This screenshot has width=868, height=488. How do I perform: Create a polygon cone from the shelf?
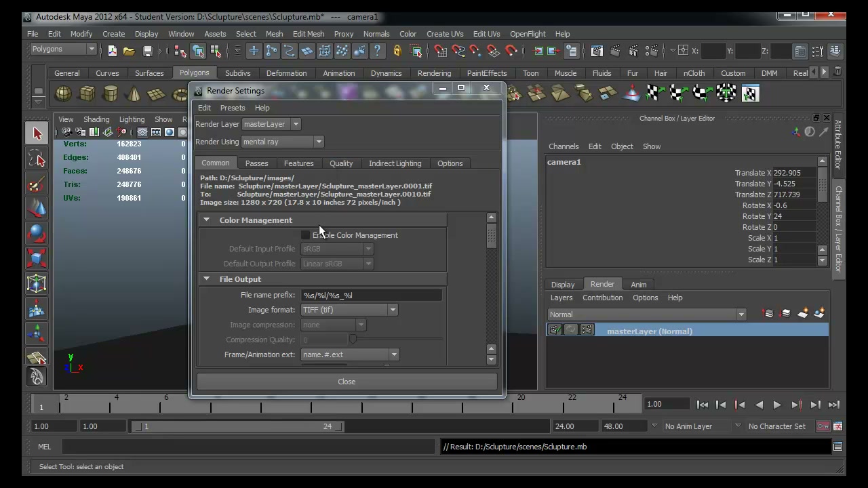(x=133, y=94)
